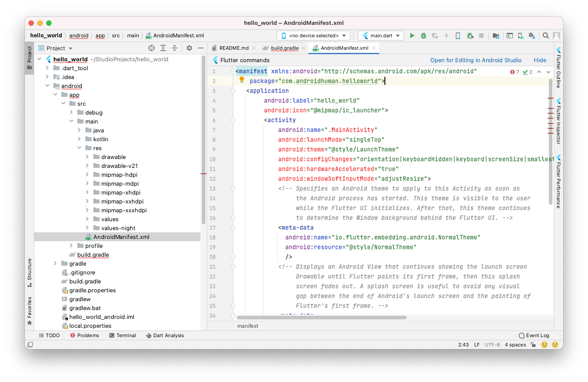Toggle the Project tool window side tab
The image size is (588, 382).
(29, 58)
